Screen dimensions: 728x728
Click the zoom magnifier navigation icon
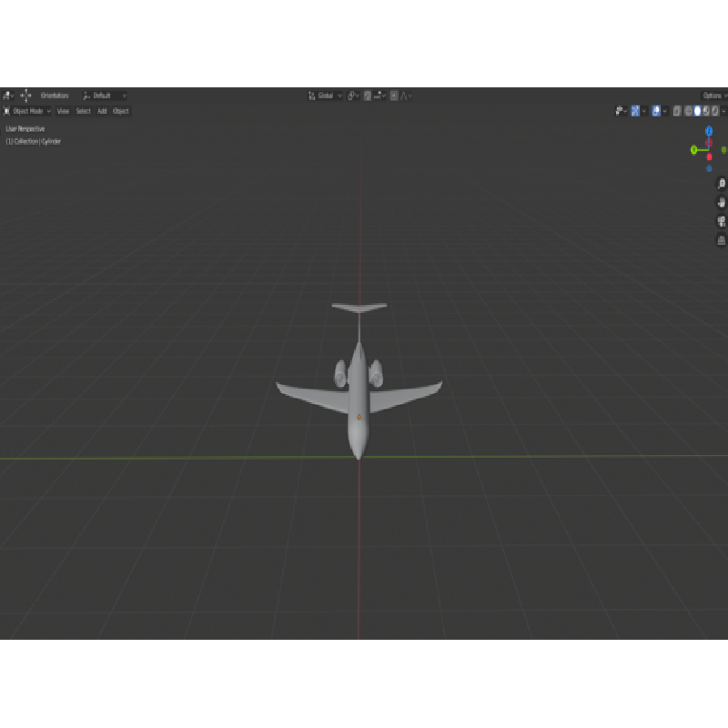click(722, 183)
